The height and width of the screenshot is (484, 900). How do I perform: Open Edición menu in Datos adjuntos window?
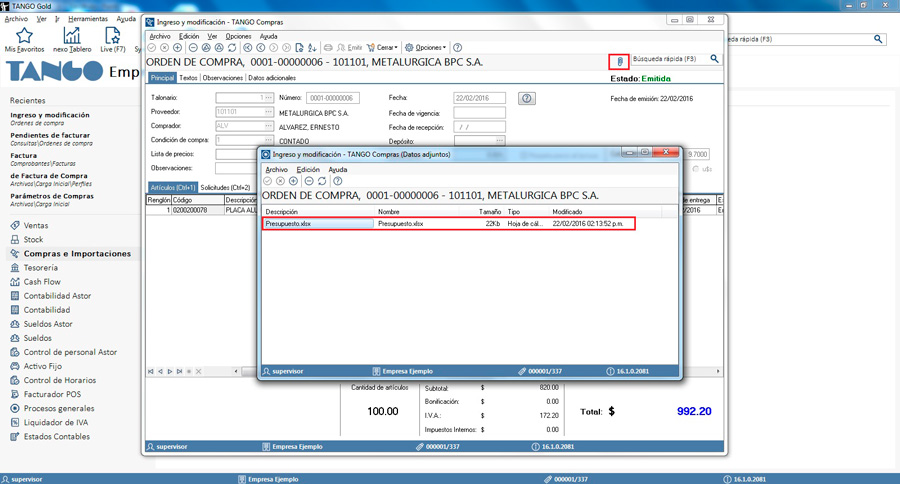[x=308, y=170]
